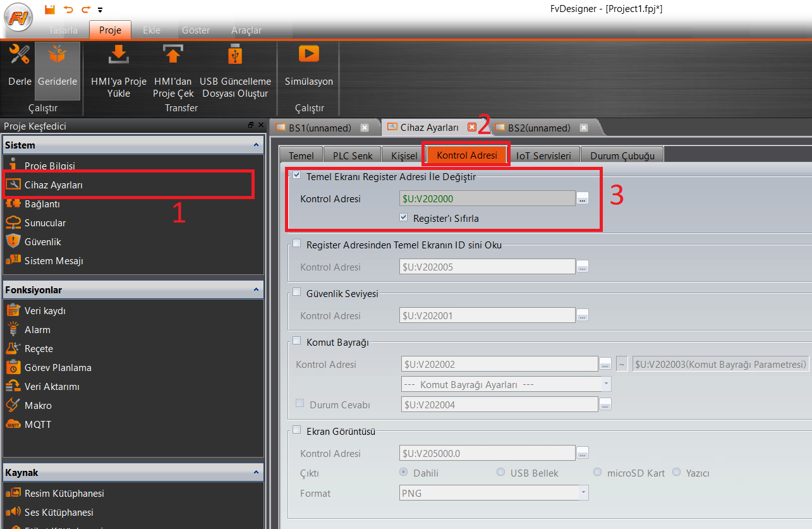Open Sunucular in the Sistem list

tap(45, 222)
